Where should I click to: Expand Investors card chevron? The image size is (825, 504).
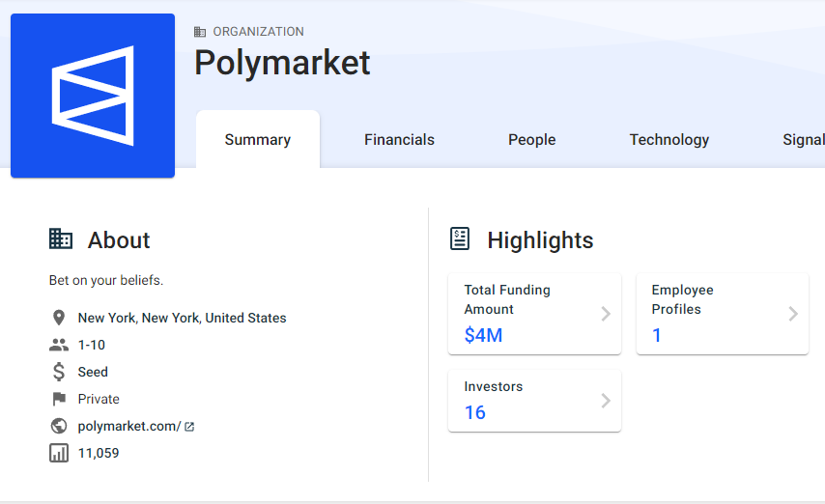pyautogui.click(x=606, y=401)
